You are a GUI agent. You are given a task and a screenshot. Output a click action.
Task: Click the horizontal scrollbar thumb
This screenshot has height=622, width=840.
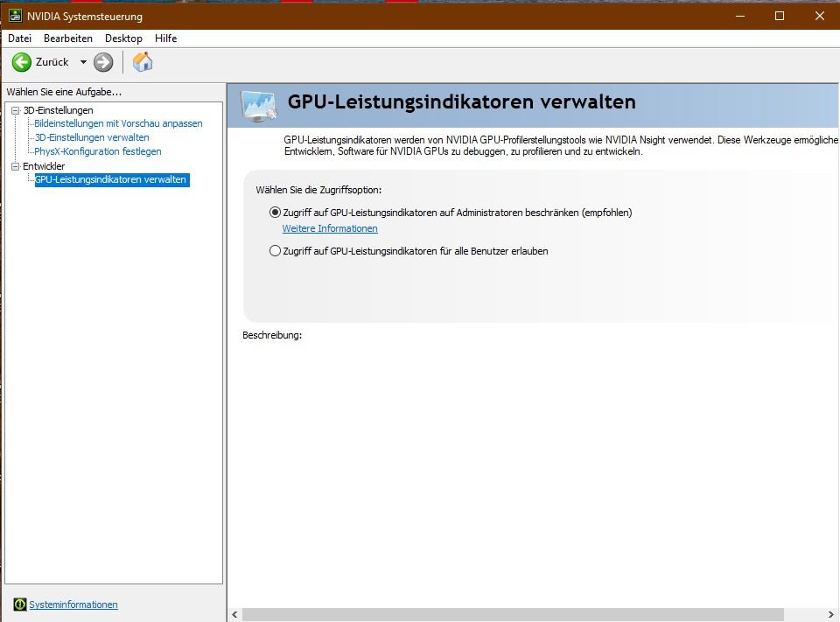click(514, 614)
